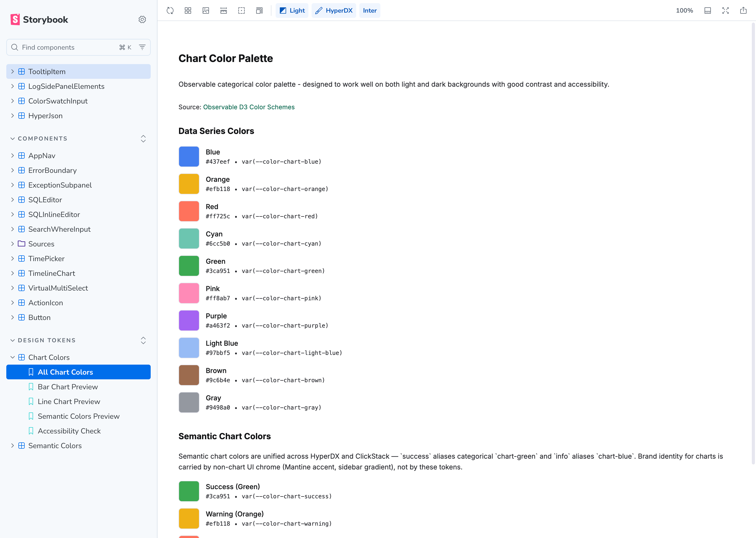Click the preview vertical scrollbar
The image size is (756, 538).
tap(754, 244)
